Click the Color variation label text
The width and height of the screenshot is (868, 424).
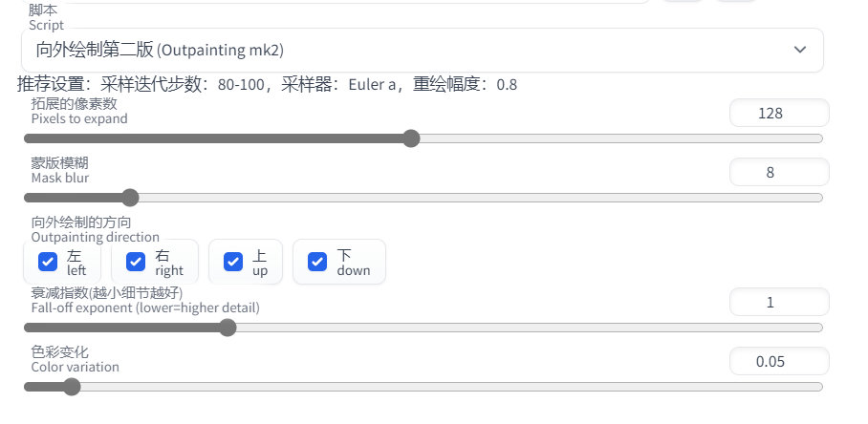tap(75, 359)
